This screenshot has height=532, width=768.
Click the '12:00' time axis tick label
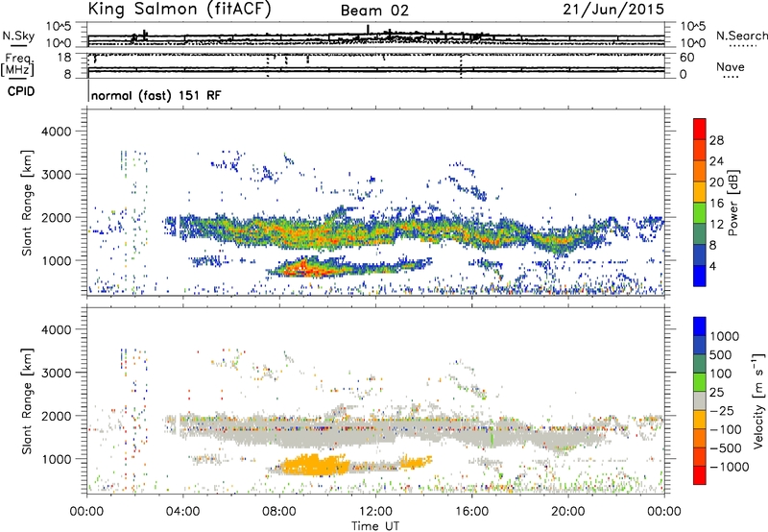[x=375, y=512]
